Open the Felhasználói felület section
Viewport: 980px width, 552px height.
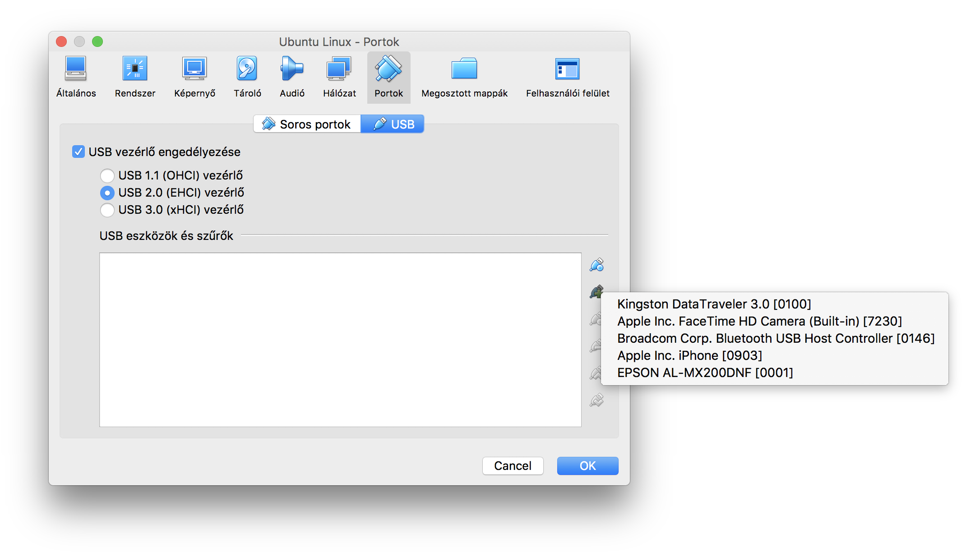(x=567, y=78)
